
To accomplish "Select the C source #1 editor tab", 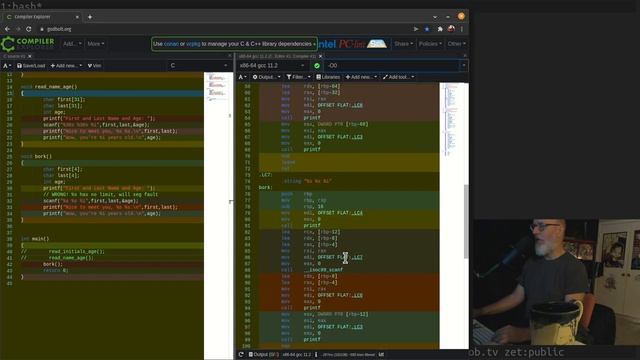I will pos(14,56).
